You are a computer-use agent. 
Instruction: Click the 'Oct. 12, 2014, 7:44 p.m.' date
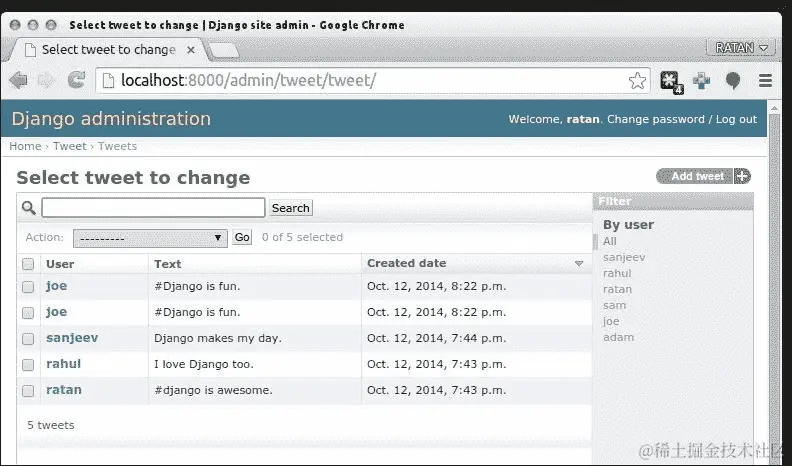pos(436,338)
